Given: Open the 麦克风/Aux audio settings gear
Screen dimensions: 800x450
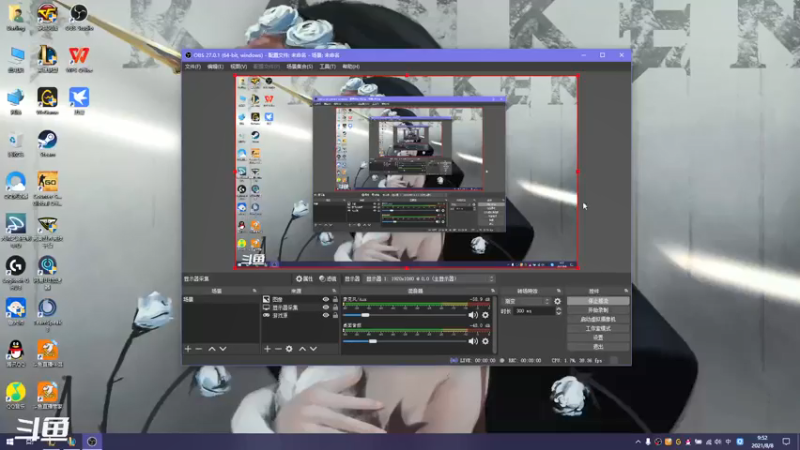Looking at the screenshot, I should [x=485, y=315].
